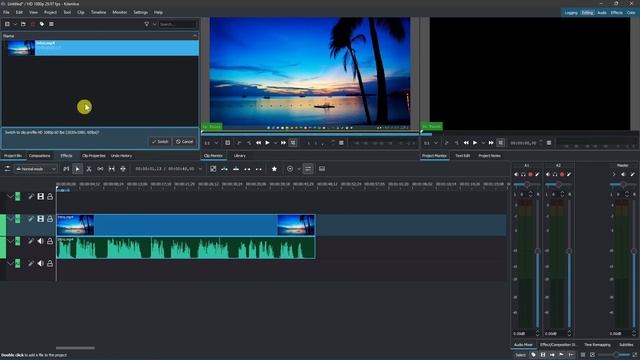
Task: Arm record on the A2 mixer channel
Action: pyautogui.click(x=562, y=174)
